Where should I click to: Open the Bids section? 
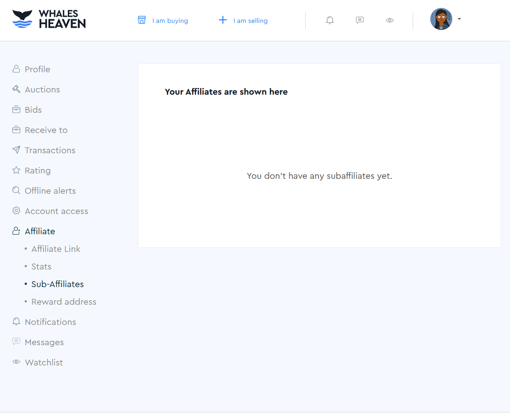[x=33, y=110]
